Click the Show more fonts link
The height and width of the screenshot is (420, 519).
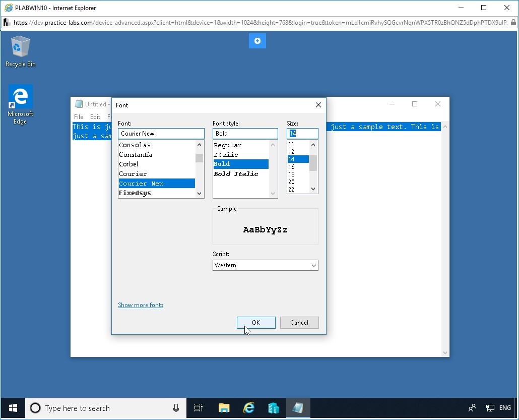[141, 305]
